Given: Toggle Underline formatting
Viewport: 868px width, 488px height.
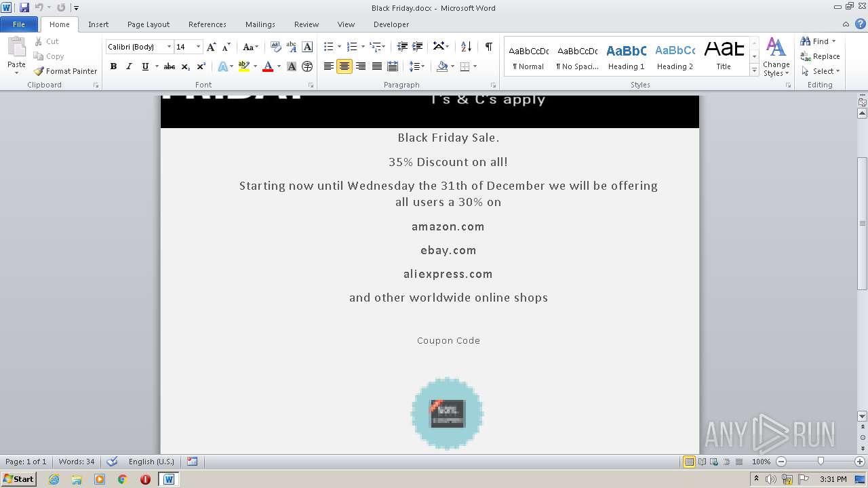Looking at the screenshot, I should (145, 66).
